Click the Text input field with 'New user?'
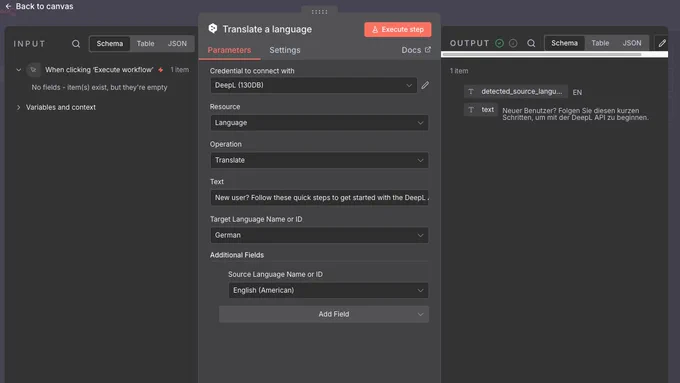Viewport: 680px width, 383px height. (319, 198)
